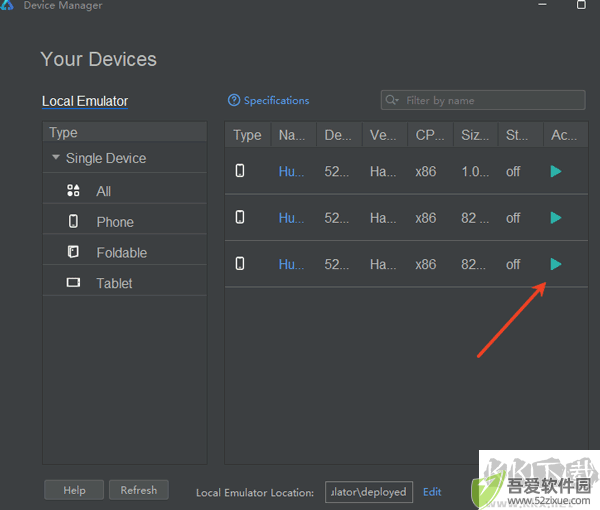Start the emulator in the '82 ...' size row
The height and width of the screenshot is (510, 600).
pos(556,218)
